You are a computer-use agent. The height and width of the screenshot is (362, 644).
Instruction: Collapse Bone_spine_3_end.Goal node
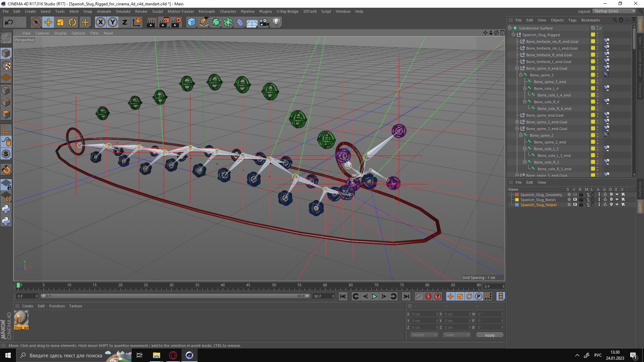pyautogui.click(x=517, y=129)
